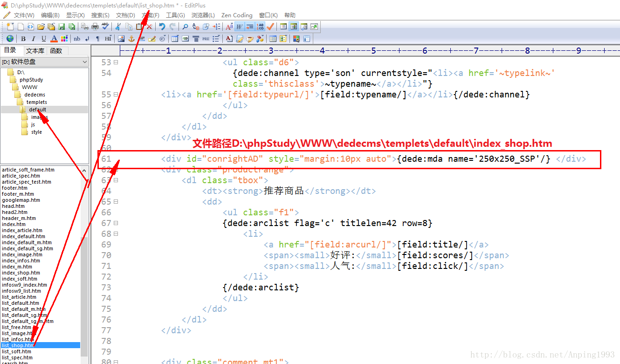The width and height of the screenshot is (620, 364).
Task: Click the Find magnifier icon
Action: (x=185, y=27)
